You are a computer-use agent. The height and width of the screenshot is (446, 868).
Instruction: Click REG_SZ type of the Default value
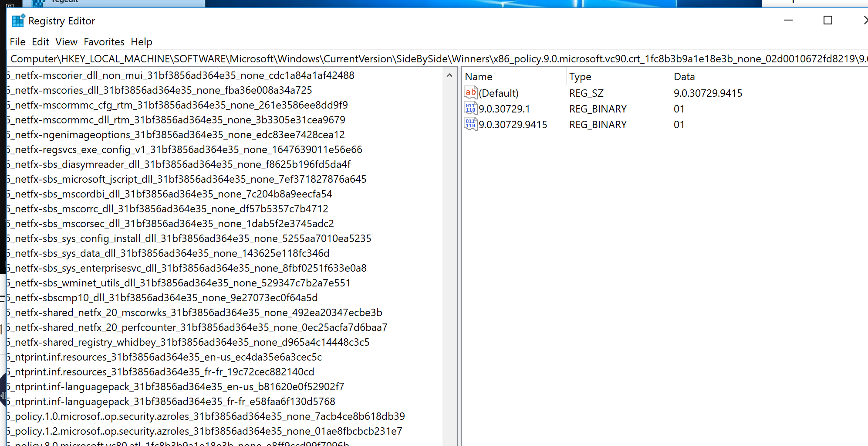586,93
